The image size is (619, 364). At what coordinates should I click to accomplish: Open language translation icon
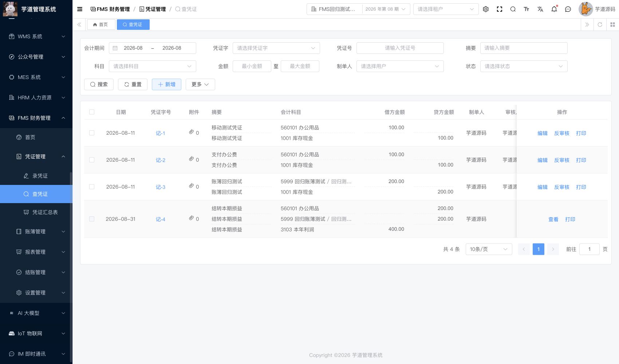pyautogui.click(x=540, y=9)
